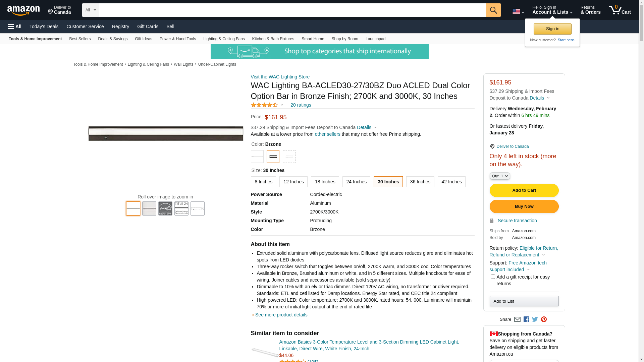The width and height of the screenshot is (644, 362).
Task: Check the gift receipt checkbox
Action: (x=493, y=277)
